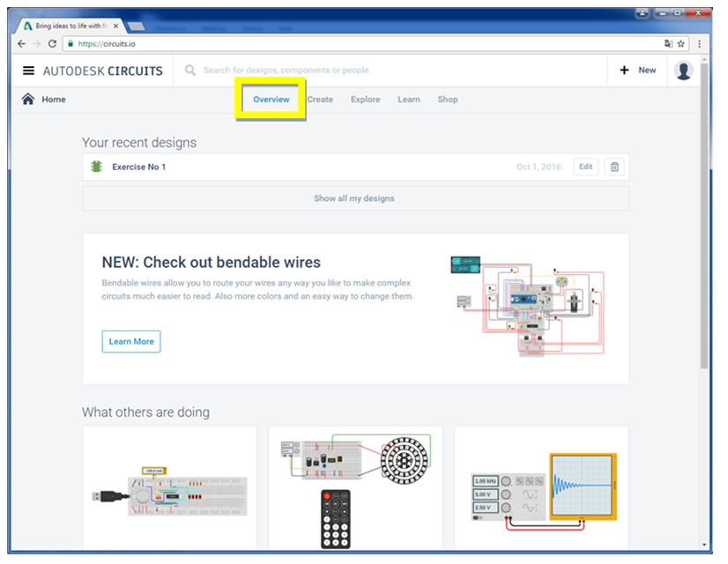Go to the Shop tab

tap(447, 100)
